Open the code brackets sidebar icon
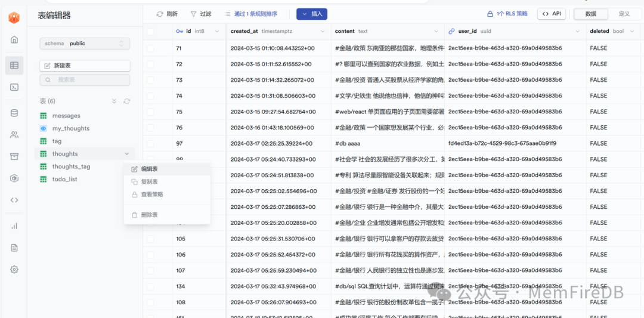Screen dimensions: 644x318 [x=14, y=200]
